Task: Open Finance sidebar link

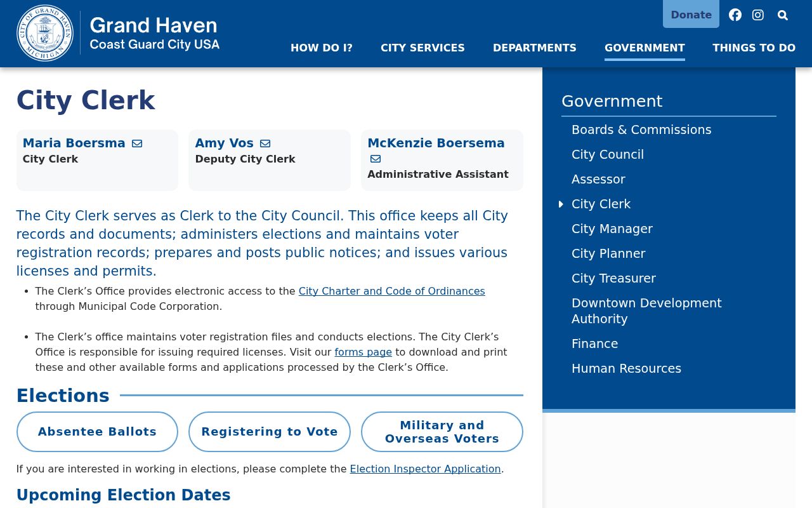Action: [594, 344]
